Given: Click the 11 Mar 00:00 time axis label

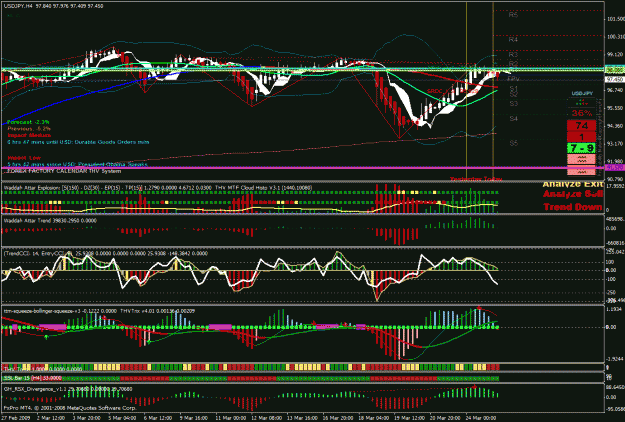Looking at the screenshot, I should (231, 418).
